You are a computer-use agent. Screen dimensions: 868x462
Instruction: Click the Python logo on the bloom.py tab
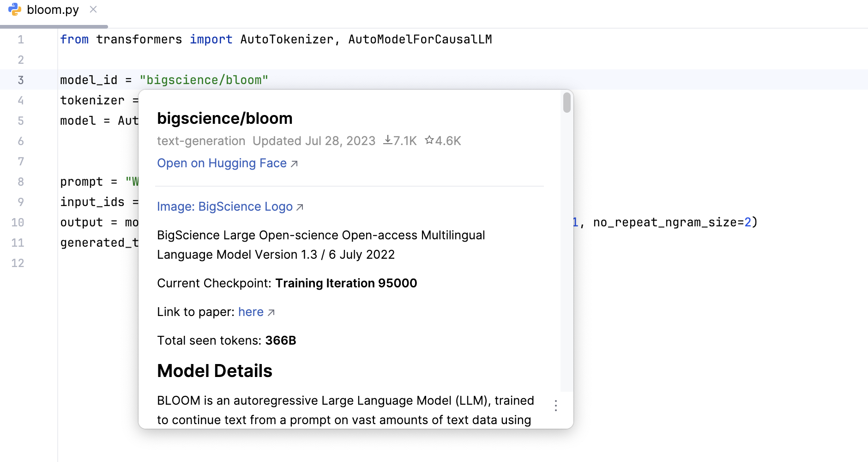(x=15, y=9)
